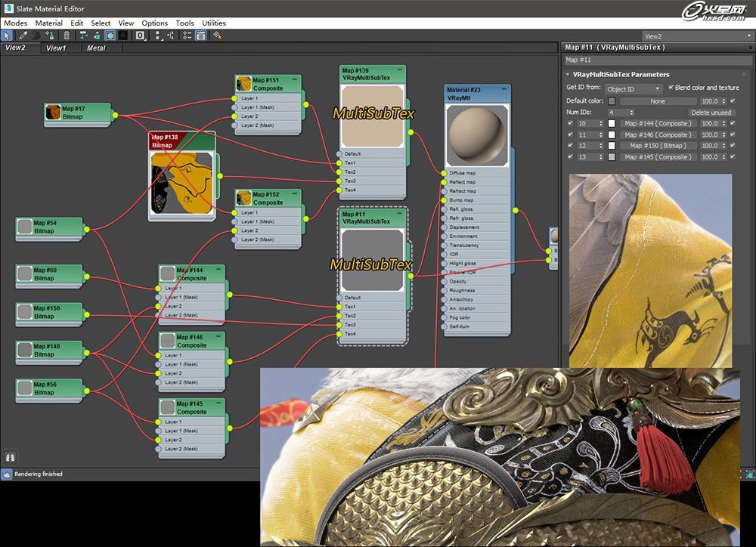This screenshot has height=547, width=756.
Task: Collapse the Map #151 Composite node
Action: pyautogui.click(x=294, y=79)
